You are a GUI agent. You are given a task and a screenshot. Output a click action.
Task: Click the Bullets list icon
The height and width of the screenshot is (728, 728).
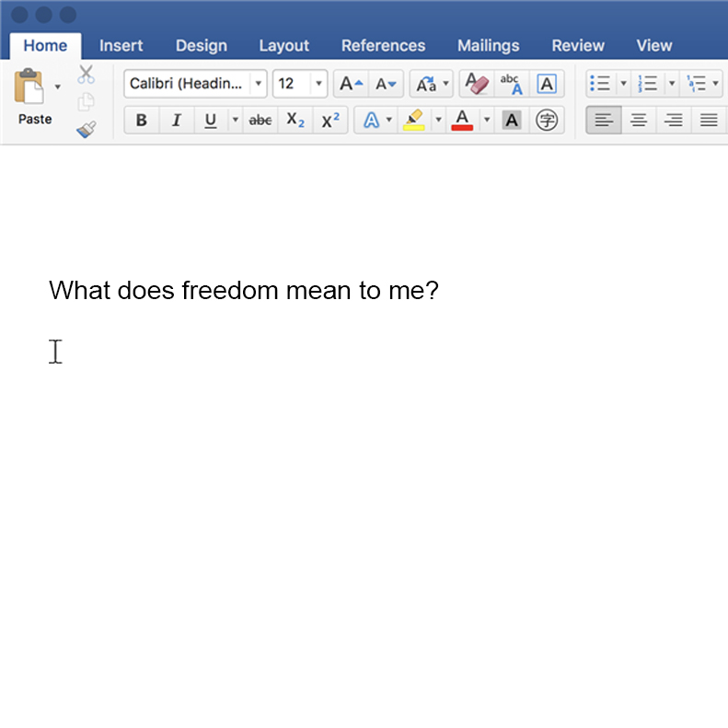(x=600, y=84)
